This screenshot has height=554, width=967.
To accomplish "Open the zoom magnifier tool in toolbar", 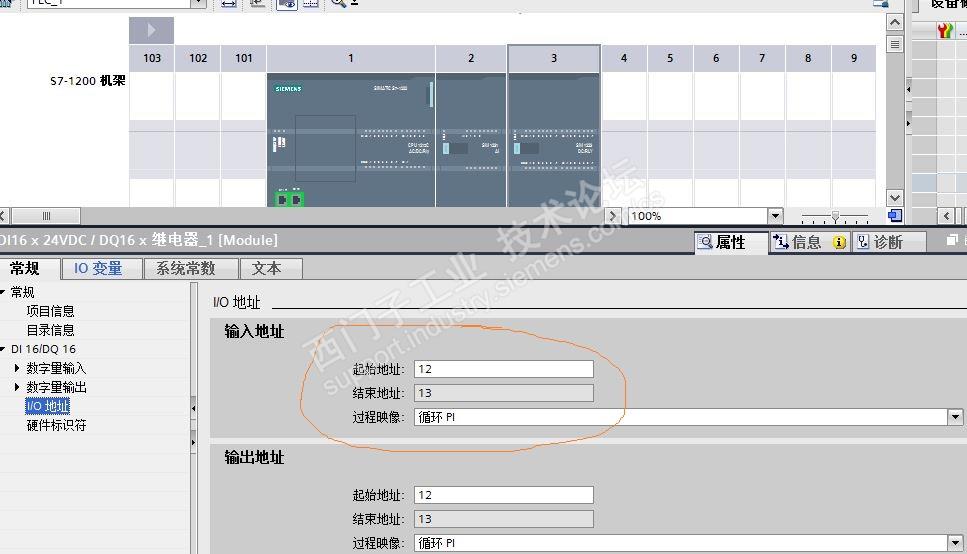I will tap(339, 3).
